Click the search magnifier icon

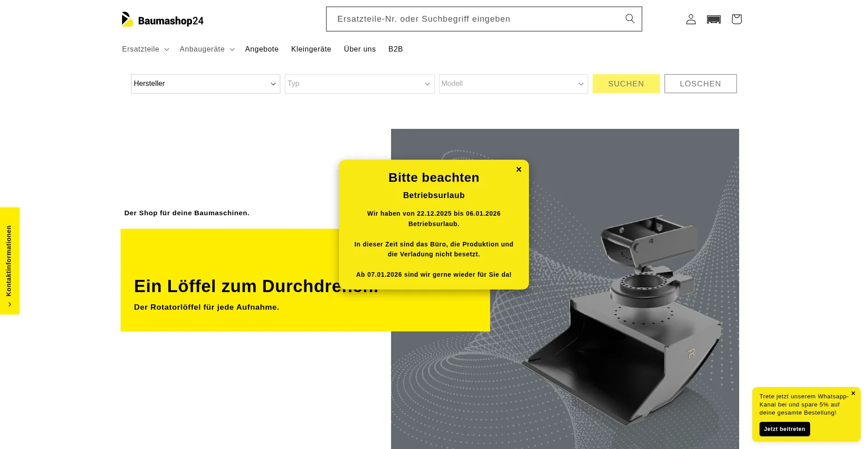pyautogui.click(x=630, y=19)
